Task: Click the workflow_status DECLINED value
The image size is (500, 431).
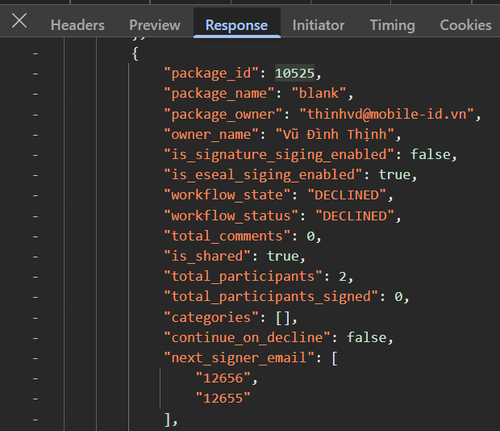Action: [x=355, y=216]
